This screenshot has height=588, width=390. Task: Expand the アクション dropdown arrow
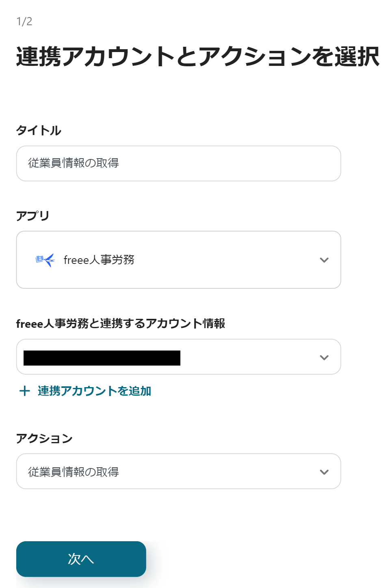click(x=324, y=472)
